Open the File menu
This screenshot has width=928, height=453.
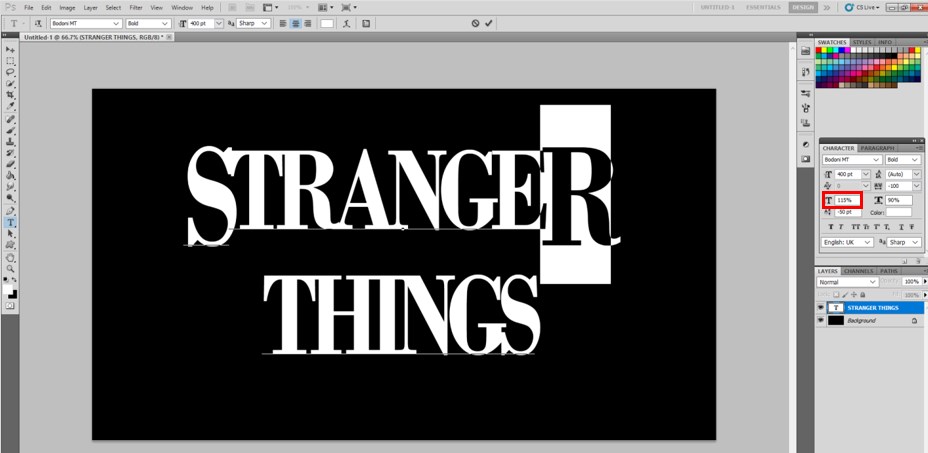click(x=28, y=8)
